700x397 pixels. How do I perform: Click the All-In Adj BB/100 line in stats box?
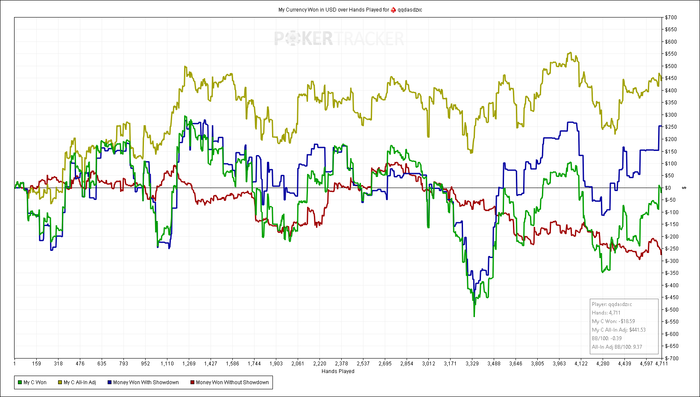(617, 347)
